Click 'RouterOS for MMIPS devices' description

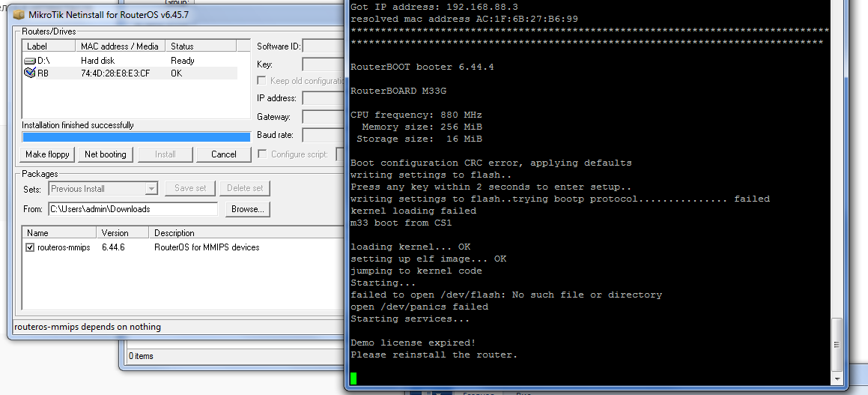(207, 247)
